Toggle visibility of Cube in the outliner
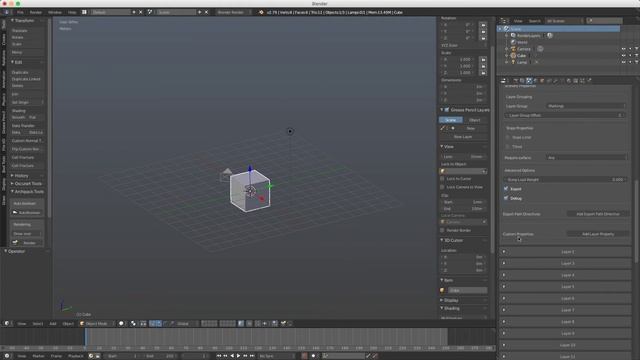The width and height of the screenshot is (640, 360). [x=623, y=56]
